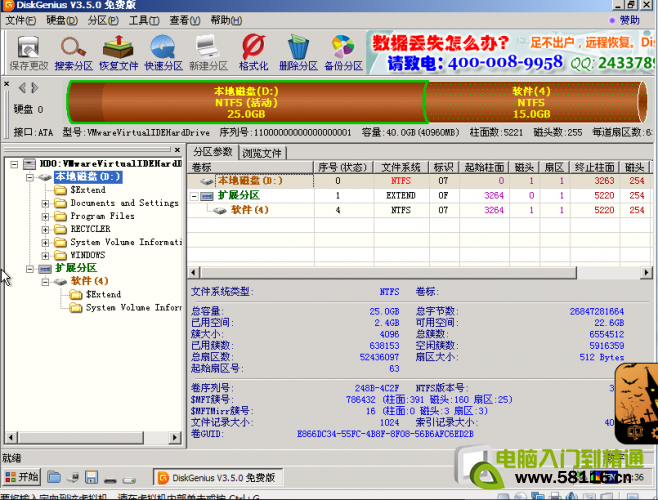Expand the Documents and Settings folder
Viewport: 658px width, 500px height.
(x=45, y=203)
